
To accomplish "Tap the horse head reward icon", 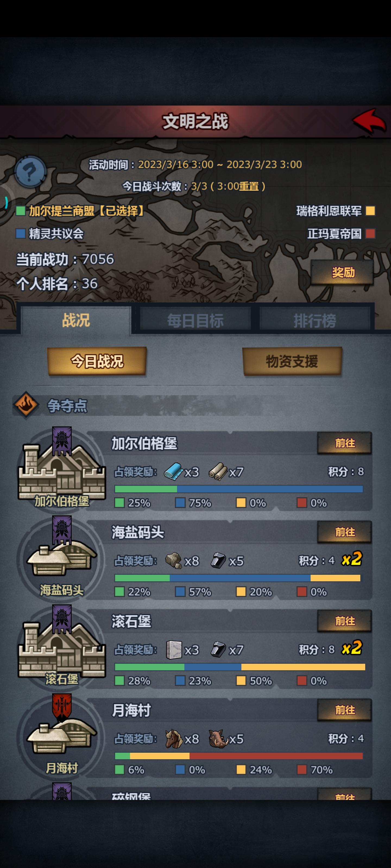I will click(174, 739).
